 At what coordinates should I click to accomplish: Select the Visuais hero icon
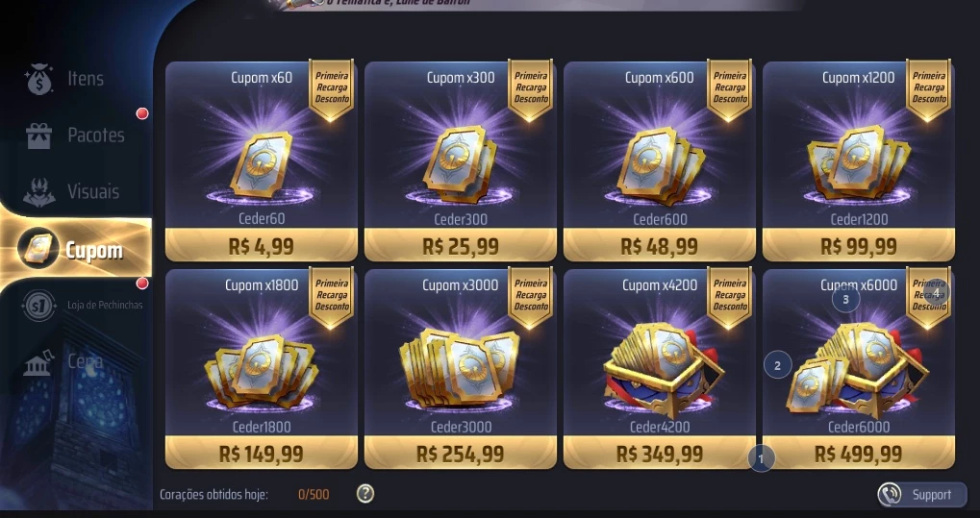click(x=38, y=192)
